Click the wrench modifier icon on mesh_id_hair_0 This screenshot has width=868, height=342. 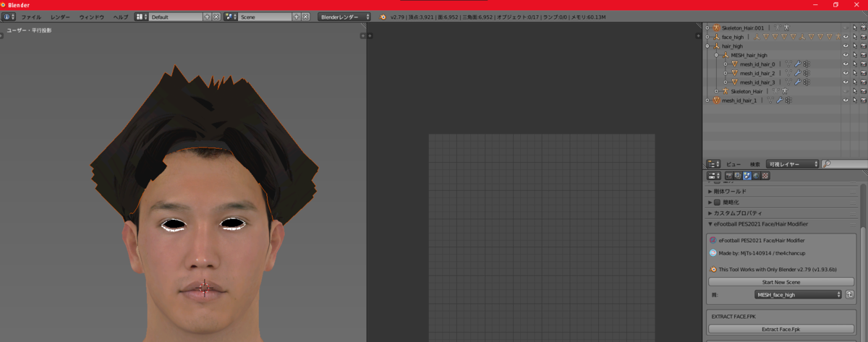click(x=797, y=64)
